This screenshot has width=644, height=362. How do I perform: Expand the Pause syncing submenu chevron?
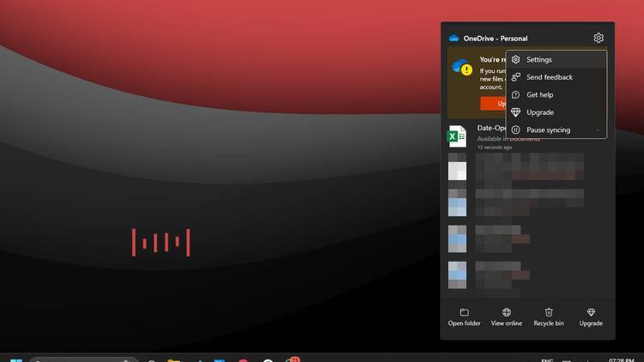pos(598,130)
